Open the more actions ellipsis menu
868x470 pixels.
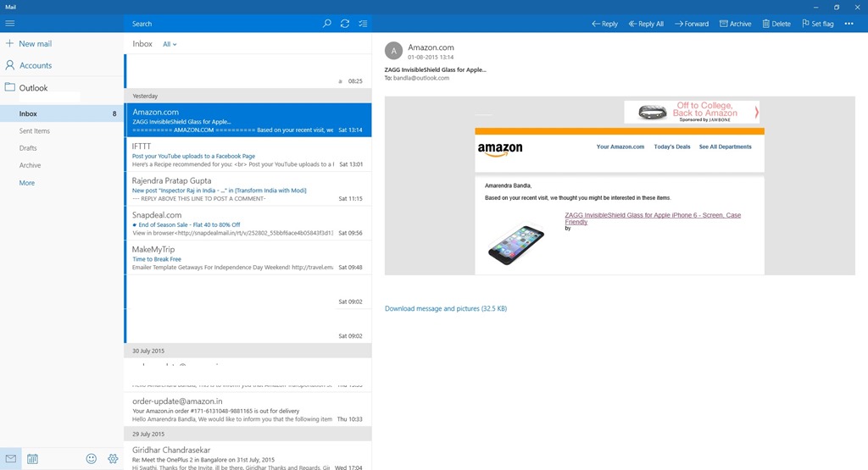click(849, 24)
